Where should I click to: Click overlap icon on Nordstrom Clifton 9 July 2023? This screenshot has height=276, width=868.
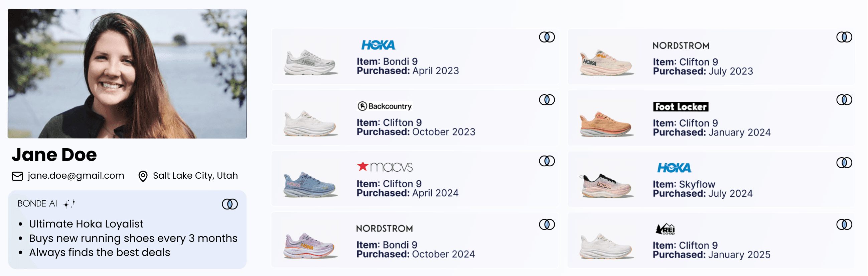tap(844, 37)
